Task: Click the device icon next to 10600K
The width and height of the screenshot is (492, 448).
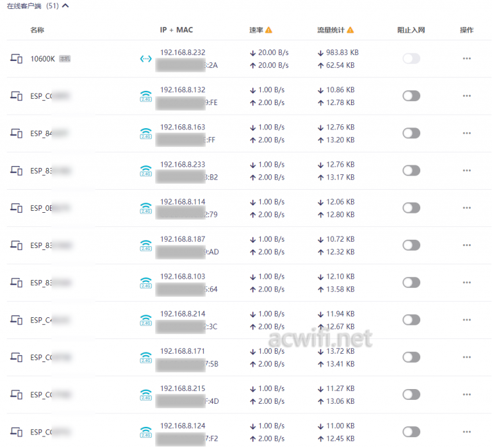Action: [x=16, y=59]
